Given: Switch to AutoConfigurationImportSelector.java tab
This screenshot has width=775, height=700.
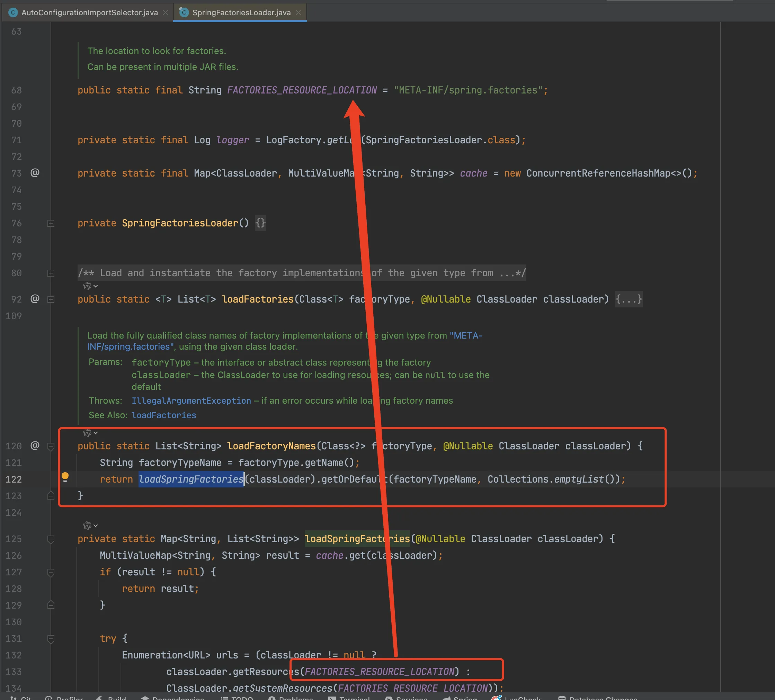Looking at the screenshot, I should 89,12.
